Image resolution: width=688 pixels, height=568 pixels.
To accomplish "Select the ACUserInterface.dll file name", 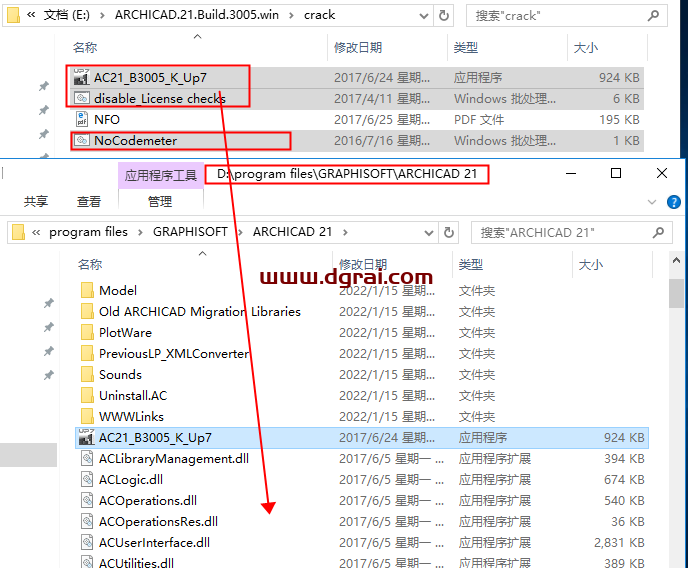I will pos(154,543).
